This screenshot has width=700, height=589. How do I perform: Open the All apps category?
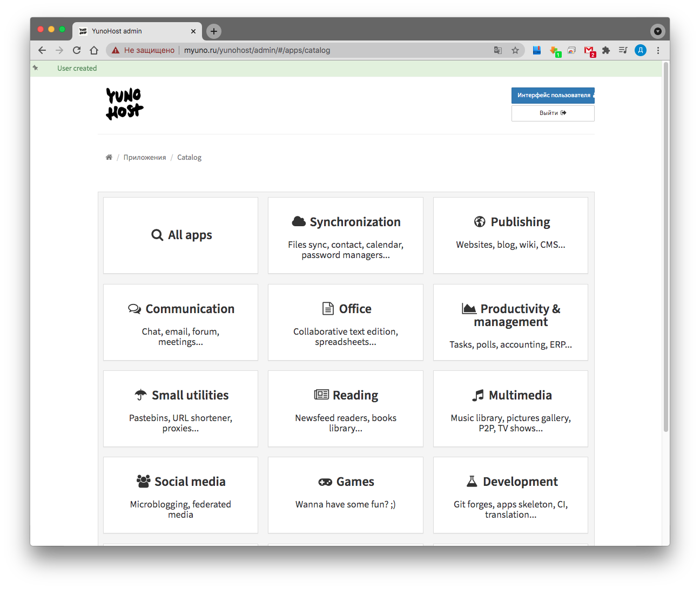pos(180,235)
